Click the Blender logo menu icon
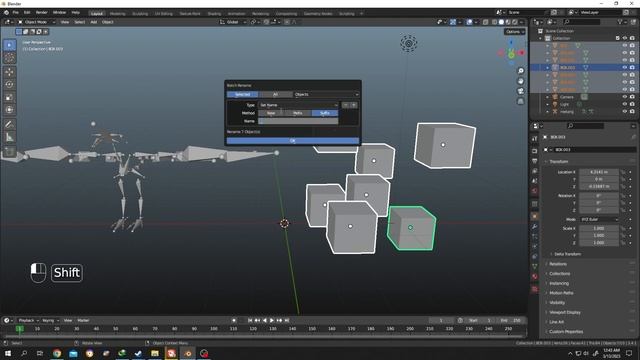This screenshot has height=360, width=640. [x=6, y=13]
